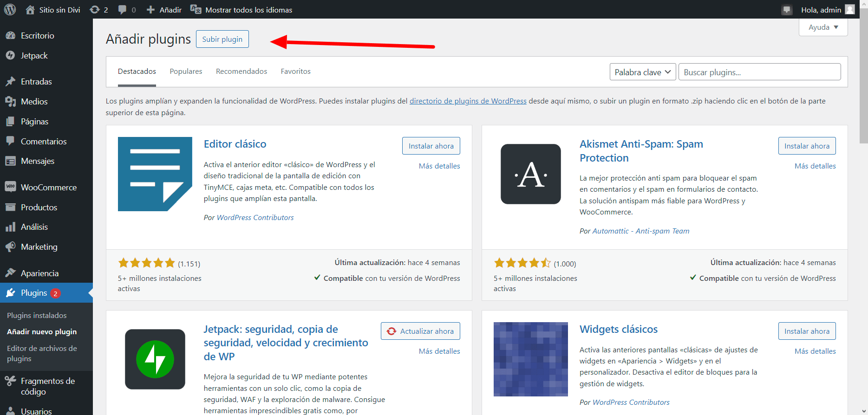Click Jetpack: seguridad, copia de seguridad title
This screenshot has width=868, height=415.
(x=286, y=343)
